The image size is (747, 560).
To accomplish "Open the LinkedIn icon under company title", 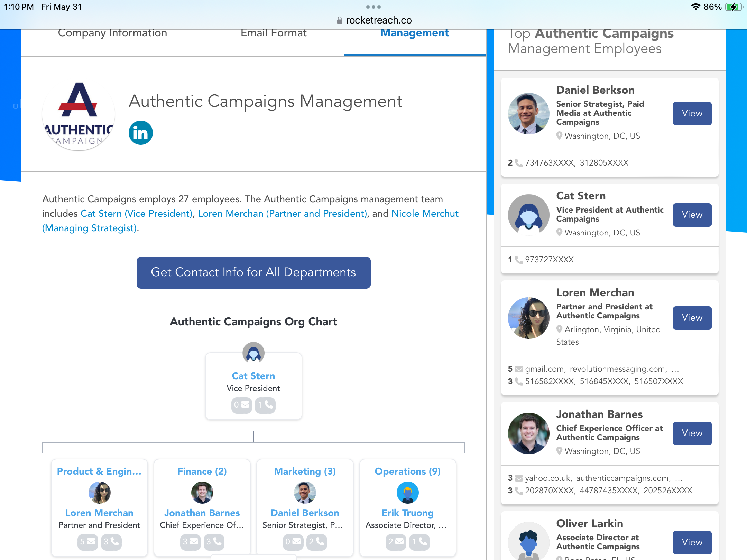I will (140, 133).
